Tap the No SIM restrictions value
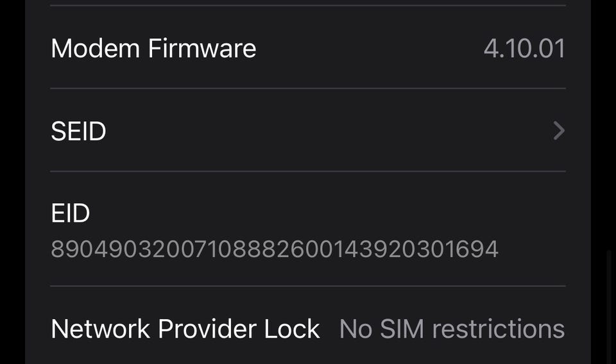The width and height of the screenshot is (616, 364). [452, 329]
